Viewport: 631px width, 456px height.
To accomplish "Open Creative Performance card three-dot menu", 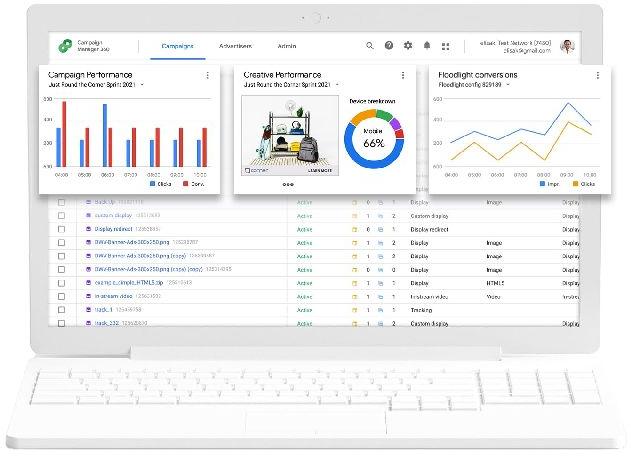I will [402, 75].
